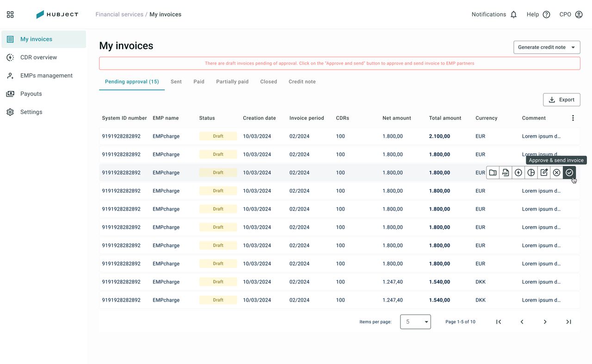The height and width of the screenshot is (364, 592).
Task: Click the PDF download icon in row actions
Action: [506, 173]
